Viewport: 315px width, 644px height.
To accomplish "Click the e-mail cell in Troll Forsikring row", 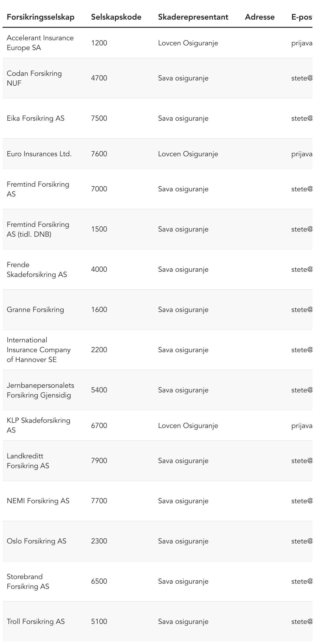I will (302, 622).
